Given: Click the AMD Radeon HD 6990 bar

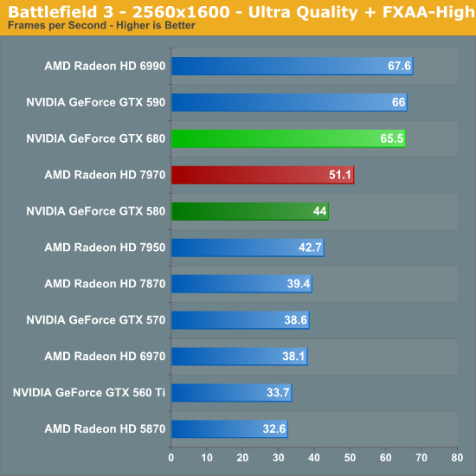Looking at the screenshot, I should (293, 66).
